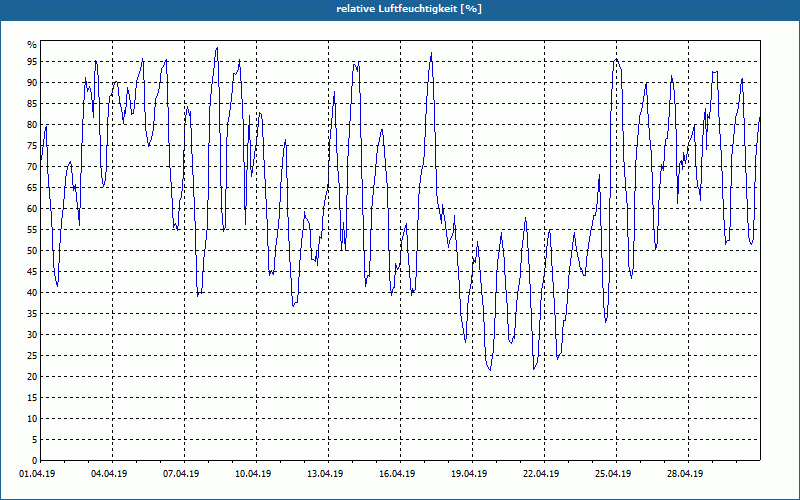This screenshot has height=500, width=800.
Task: Click the y-axis value 0
Action: tap(35, 461)
